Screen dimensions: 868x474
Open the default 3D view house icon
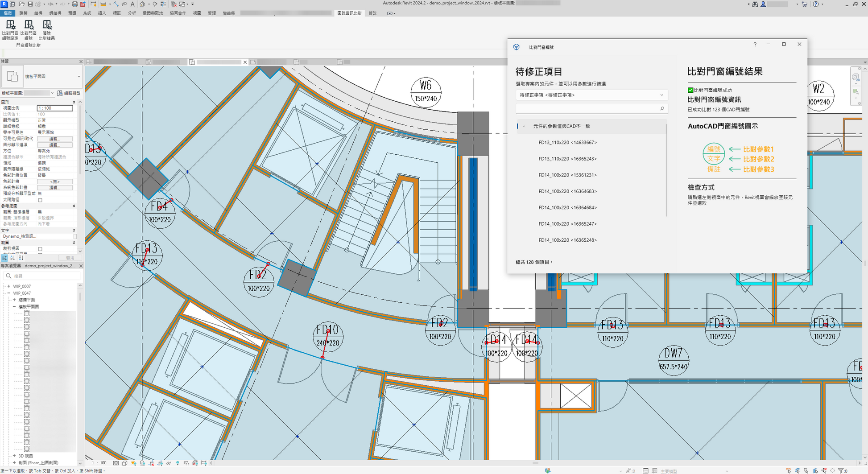point(142,4)
